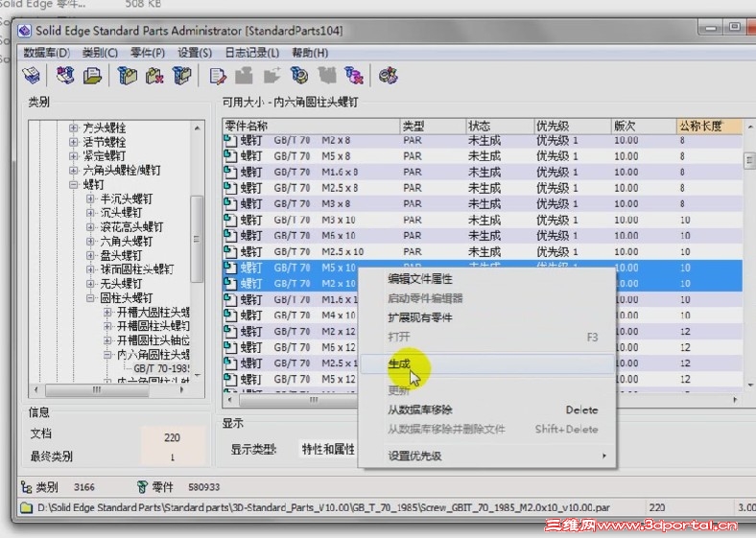Click the add-parts bolt and book toolbar icon
The width and height of the screenshot is (756, 538).
pyautogui.click(x=64, y=76)
